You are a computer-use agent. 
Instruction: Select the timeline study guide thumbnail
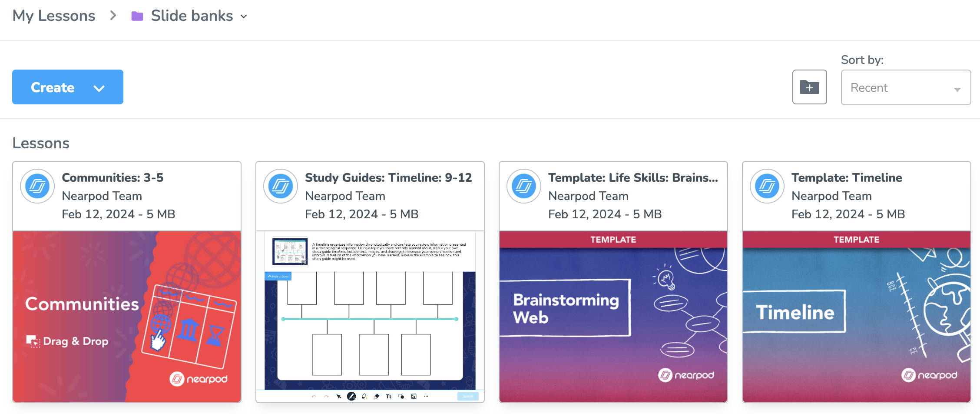(x=370, y=317)
